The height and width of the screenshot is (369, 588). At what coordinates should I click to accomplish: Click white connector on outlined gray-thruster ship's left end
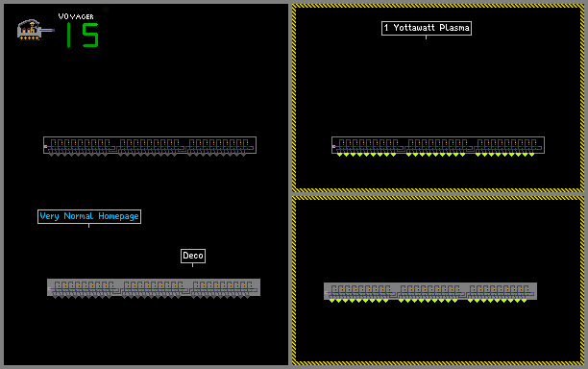point(45,147)
